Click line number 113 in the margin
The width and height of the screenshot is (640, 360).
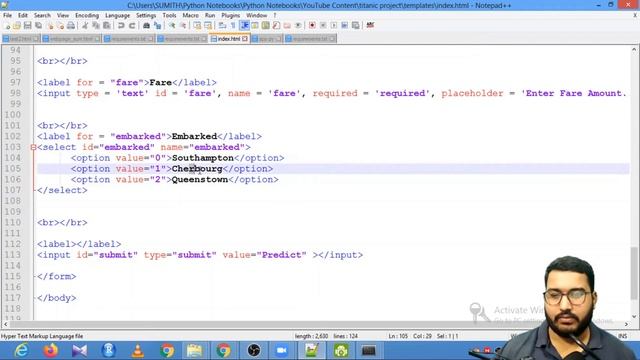(x=13, y=255)
